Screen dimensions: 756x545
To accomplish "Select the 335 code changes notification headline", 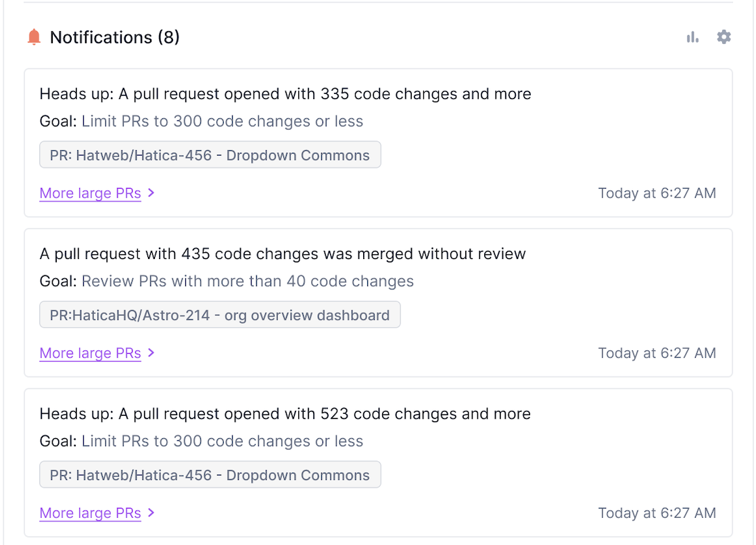I will click(285, 94).
